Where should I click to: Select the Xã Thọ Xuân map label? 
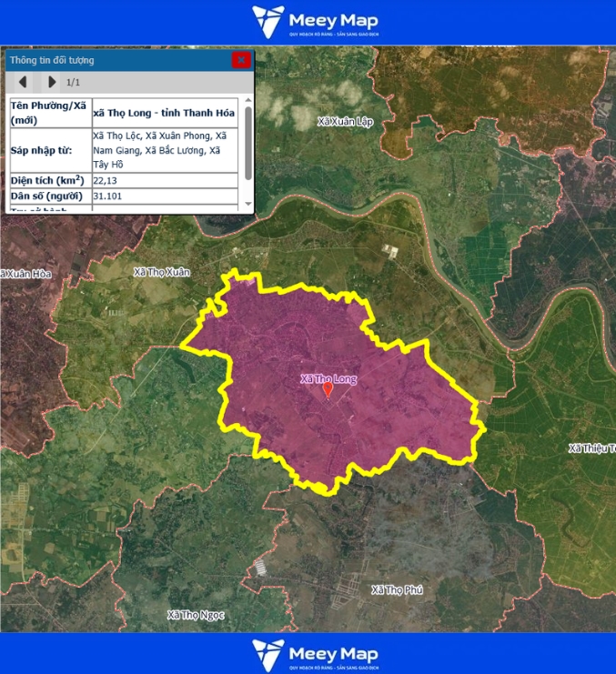point(161,272)
